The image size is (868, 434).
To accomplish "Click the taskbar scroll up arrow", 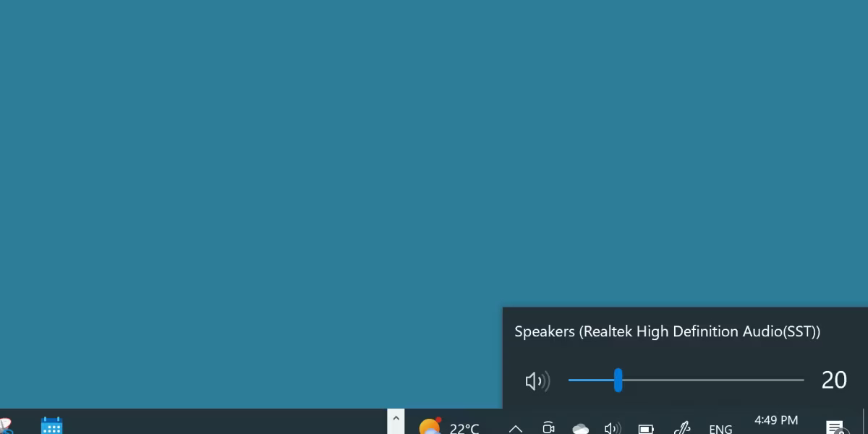I will coord(396,419).
